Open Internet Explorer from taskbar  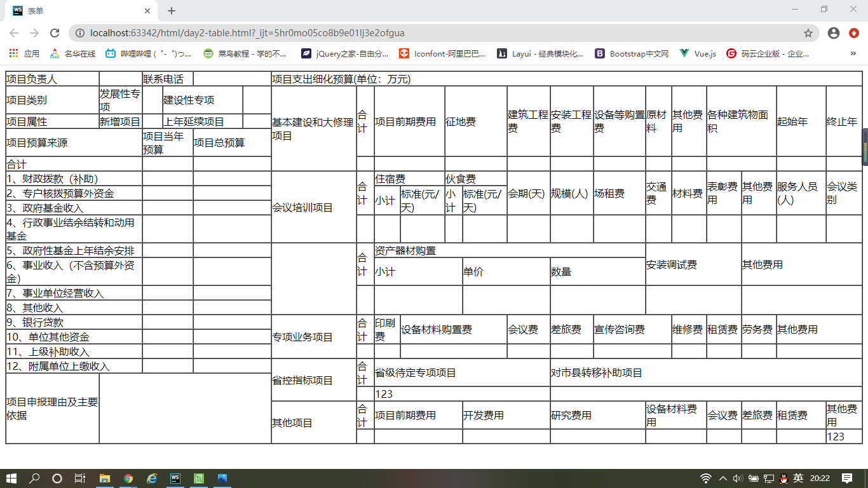[152, 478]
